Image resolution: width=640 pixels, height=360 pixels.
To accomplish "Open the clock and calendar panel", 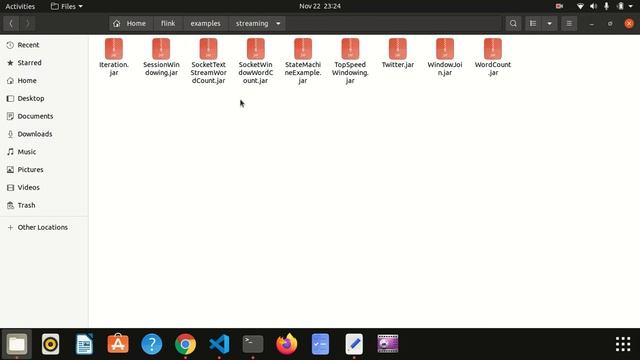I will tap(320, 6).
